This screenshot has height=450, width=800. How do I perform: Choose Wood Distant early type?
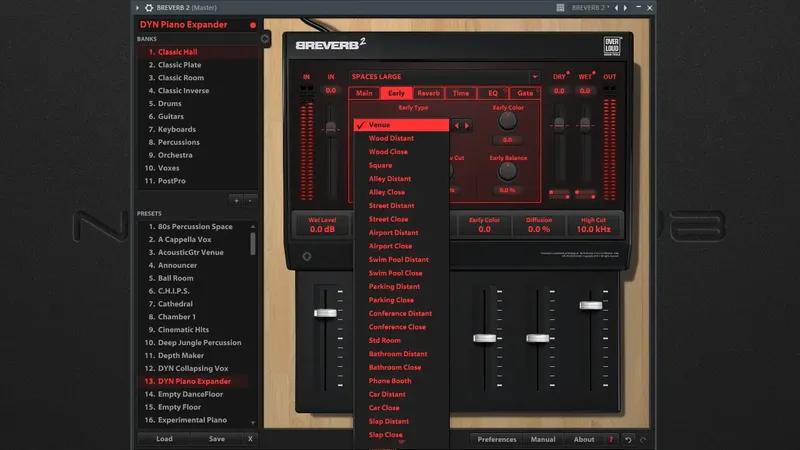(x=402, y=138)
